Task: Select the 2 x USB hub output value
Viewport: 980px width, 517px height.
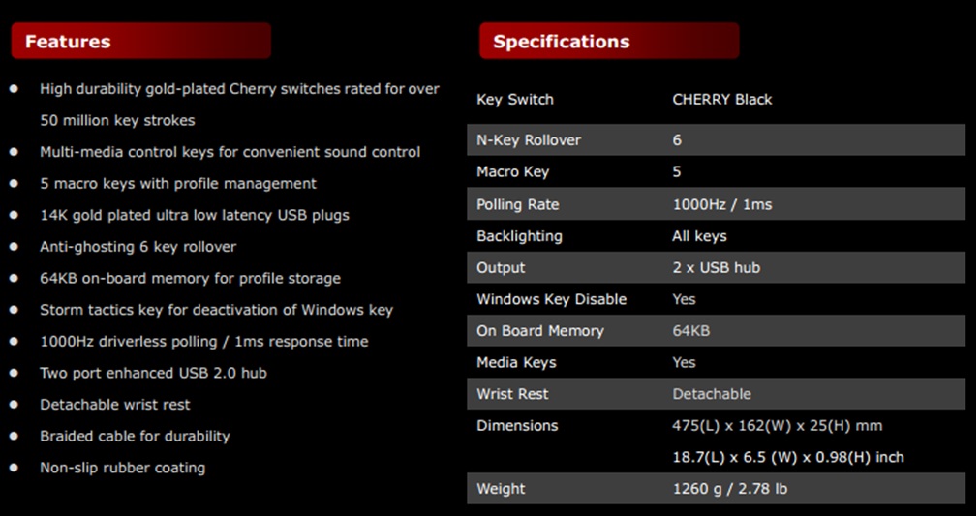Action: pos(717,268)
